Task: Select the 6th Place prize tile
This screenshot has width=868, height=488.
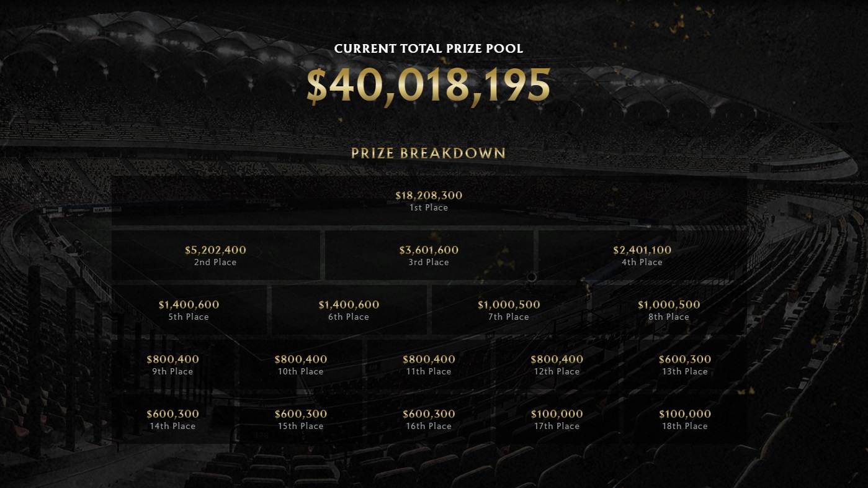Action: click(x=349, y=310)
